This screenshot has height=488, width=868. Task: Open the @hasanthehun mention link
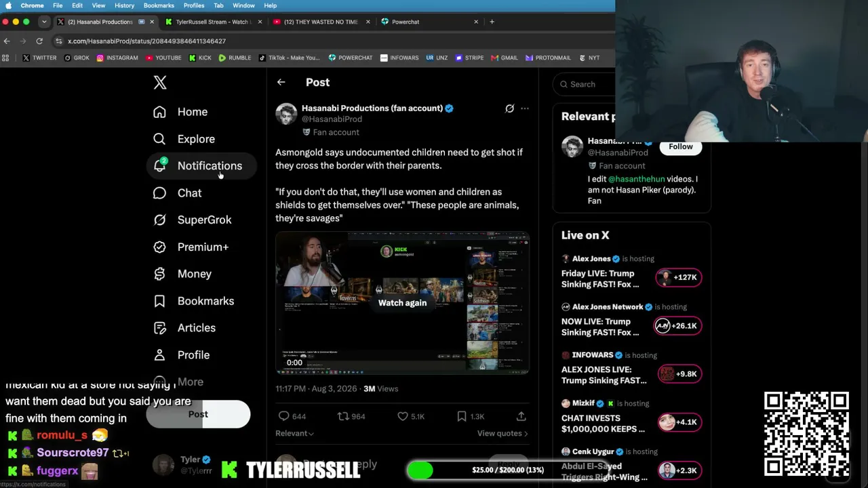637,179
